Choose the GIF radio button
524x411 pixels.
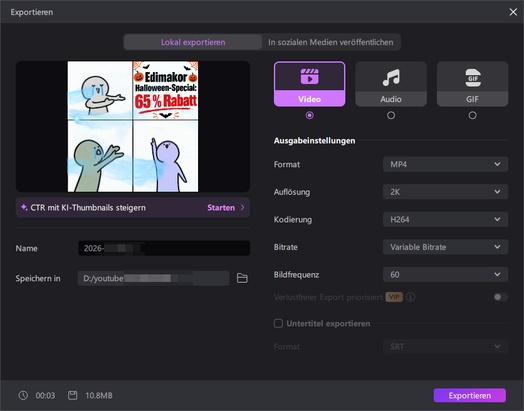click(x=472, y=115)
